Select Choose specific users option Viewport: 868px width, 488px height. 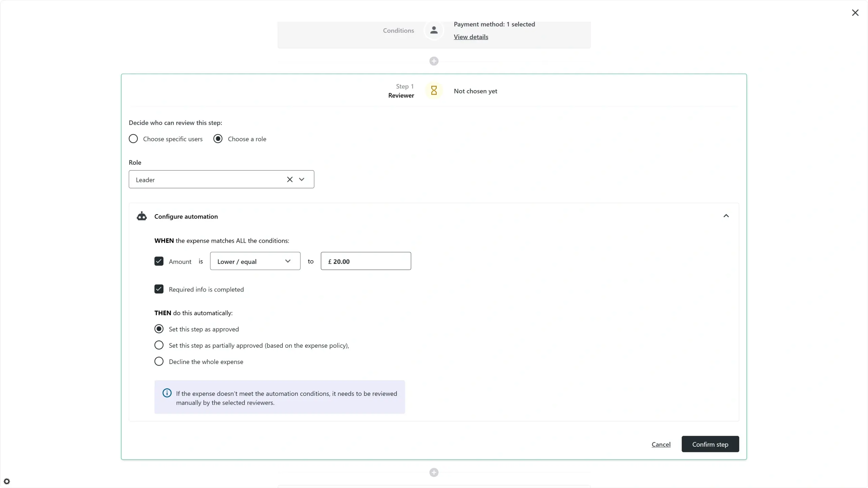(133, 139)
